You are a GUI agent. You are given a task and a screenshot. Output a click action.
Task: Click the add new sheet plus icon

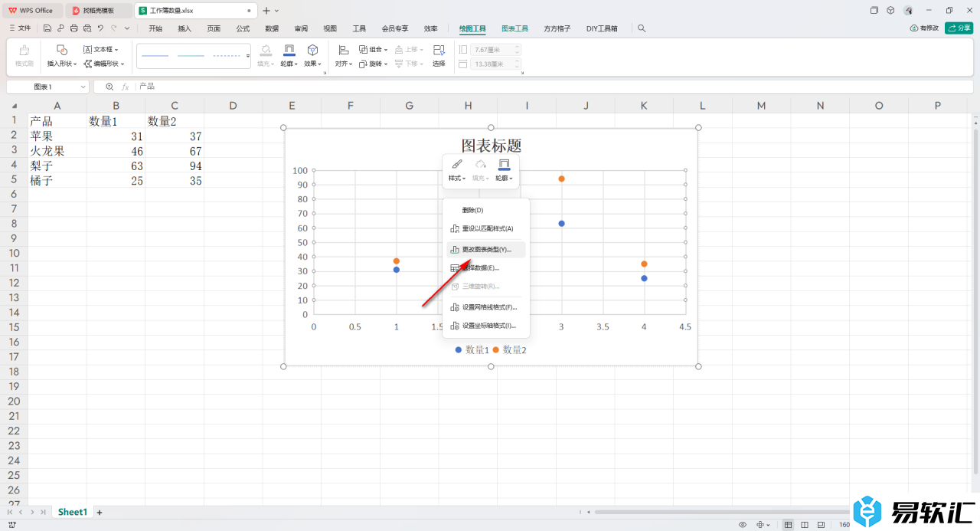pyautogui.click(x=99, y=512)
